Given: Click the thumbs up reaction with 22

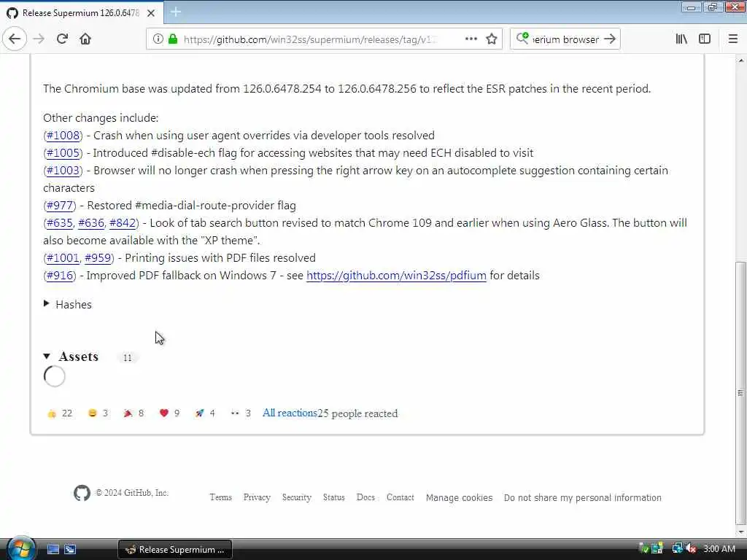Looking at the screenshot, I should pyautogui.click(x=60, y=413).
